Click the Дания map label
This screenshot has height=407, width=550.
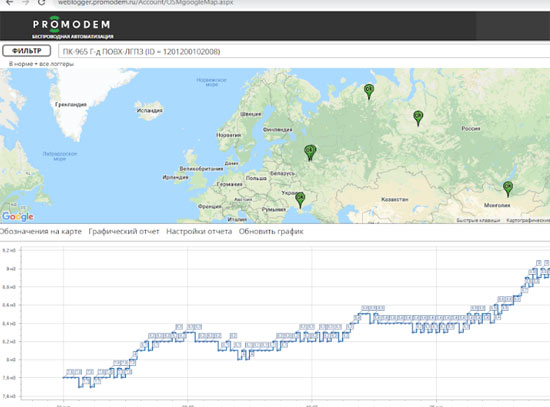[231, 164]
